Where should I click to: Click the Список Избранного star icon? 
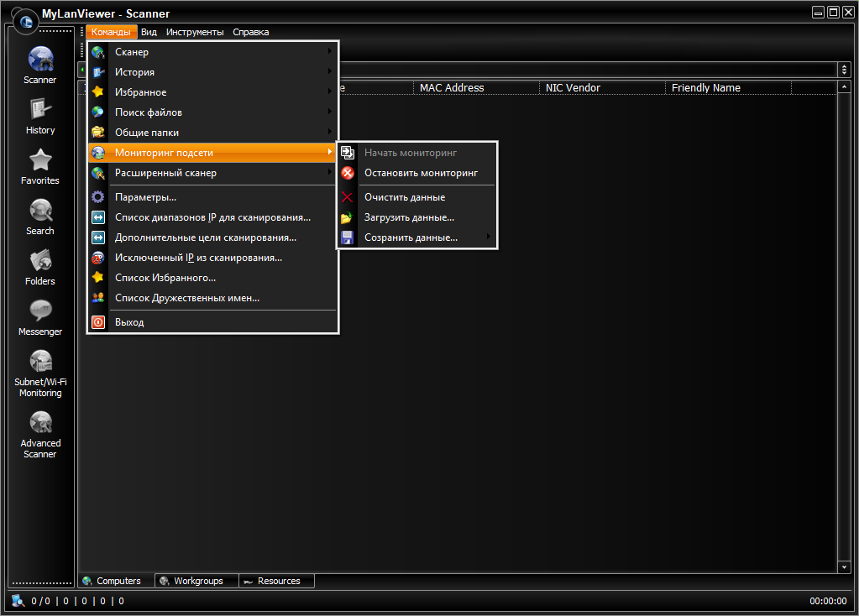coord(98,278)
